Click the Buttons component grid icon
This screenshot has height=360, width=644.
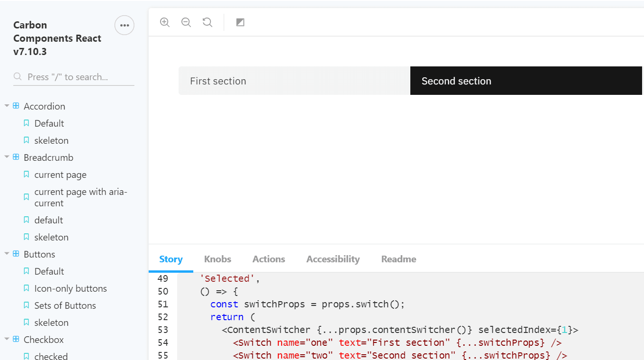click(x=16, y=254)
